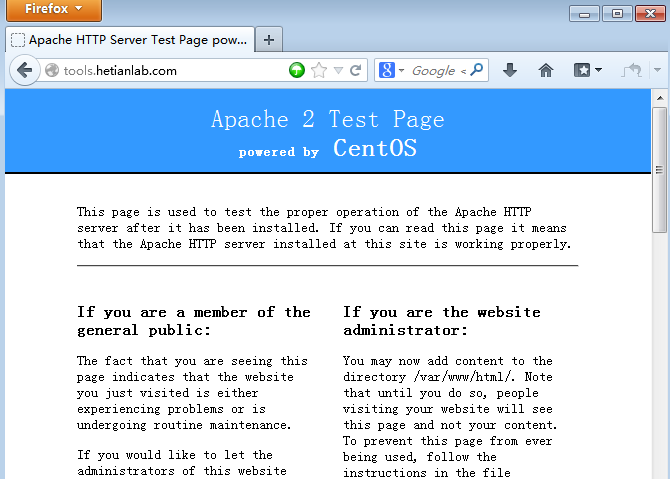Screen dimensions: 670x479
Task: Minimize the Firefox window
Action: click(x=585, y=14)
